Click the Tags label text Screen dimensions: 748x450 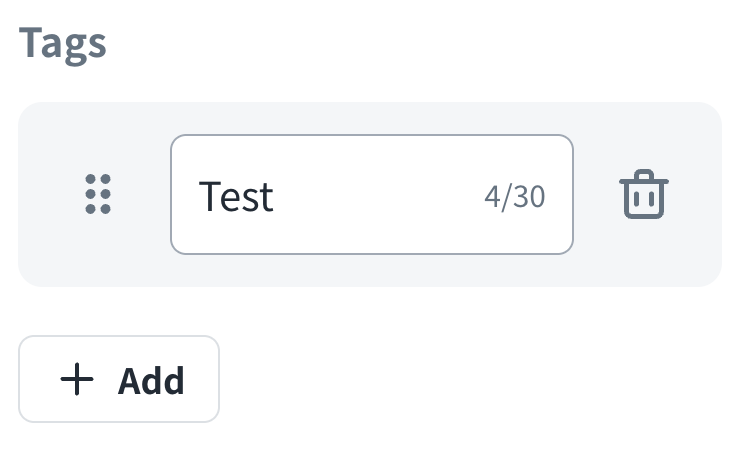tap(62, 43)
